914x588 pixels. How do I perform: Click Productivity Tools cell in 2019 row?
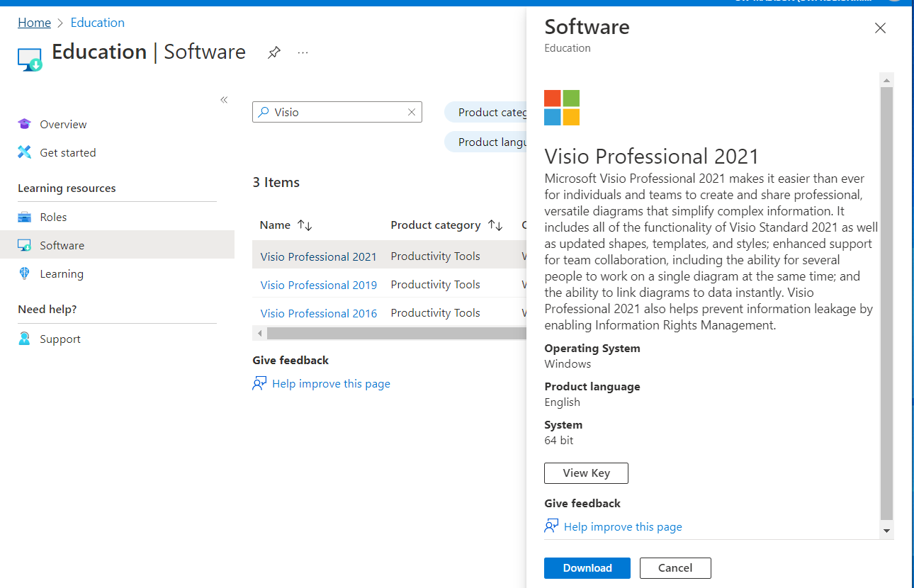tap(435, 285)
